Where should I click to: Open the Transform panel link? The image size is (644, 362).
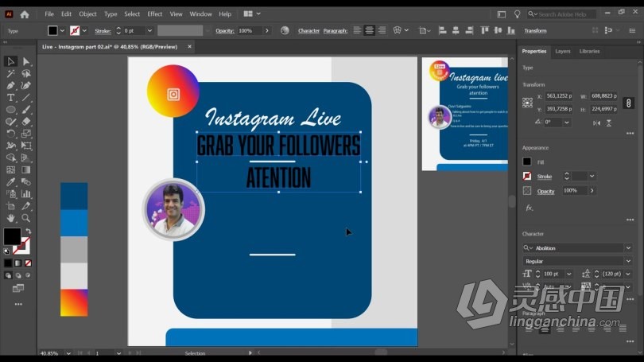[x=535, y=31]
